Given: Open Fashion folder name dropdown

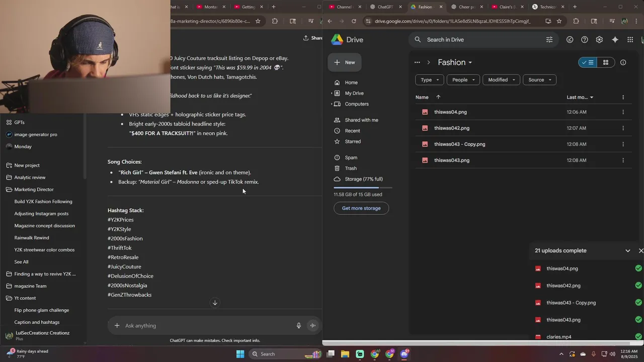Looking at the screenshot, I should point(455,62).
